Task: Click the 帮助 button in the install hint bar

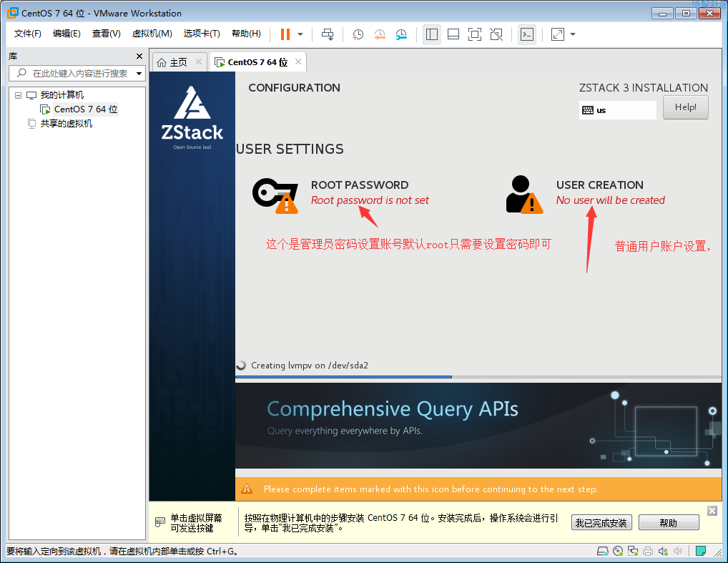Action: click(x=669, y=523)
